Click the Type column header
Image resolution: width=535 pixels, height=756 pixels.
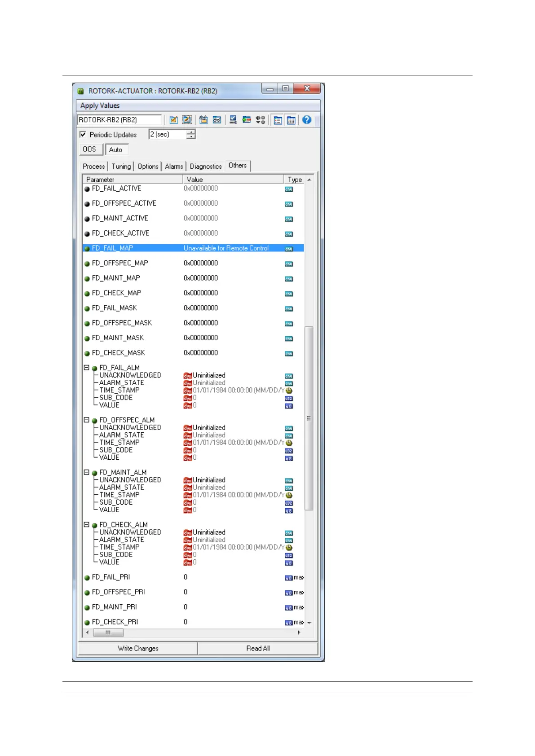295,180
